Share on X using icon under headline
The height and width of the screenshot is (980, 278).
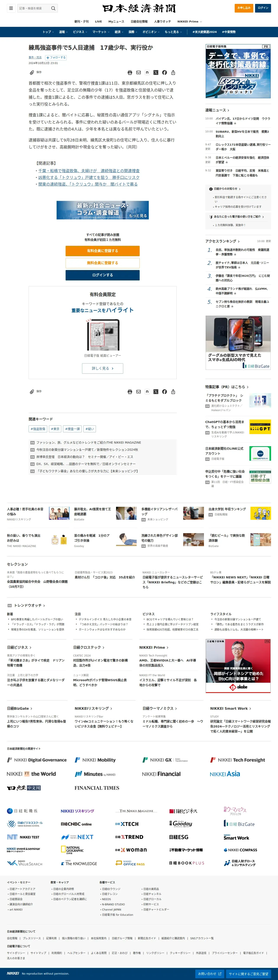pos(156,73)
